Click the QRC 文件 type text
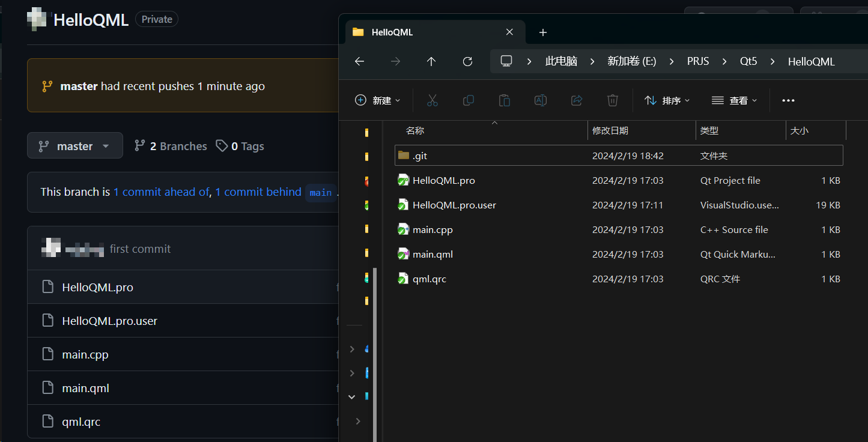Screen dimensions: 868x442 pos(720,279)
